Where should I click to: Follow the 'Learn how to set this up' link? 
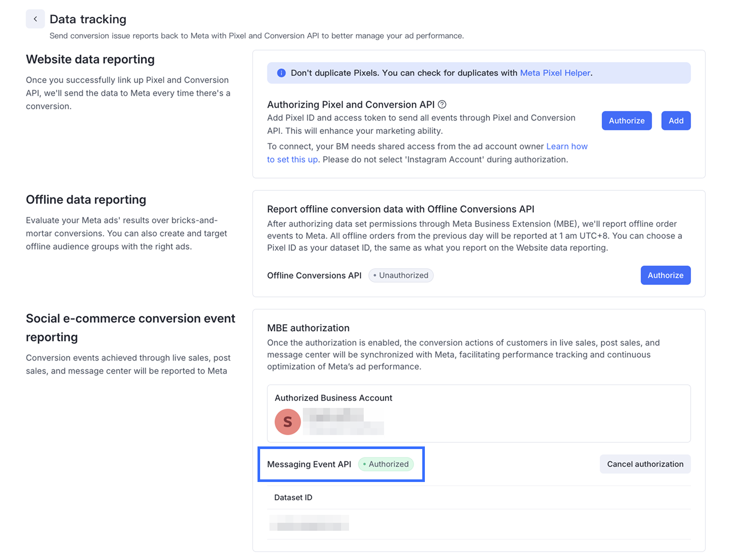tap(427, 153)
